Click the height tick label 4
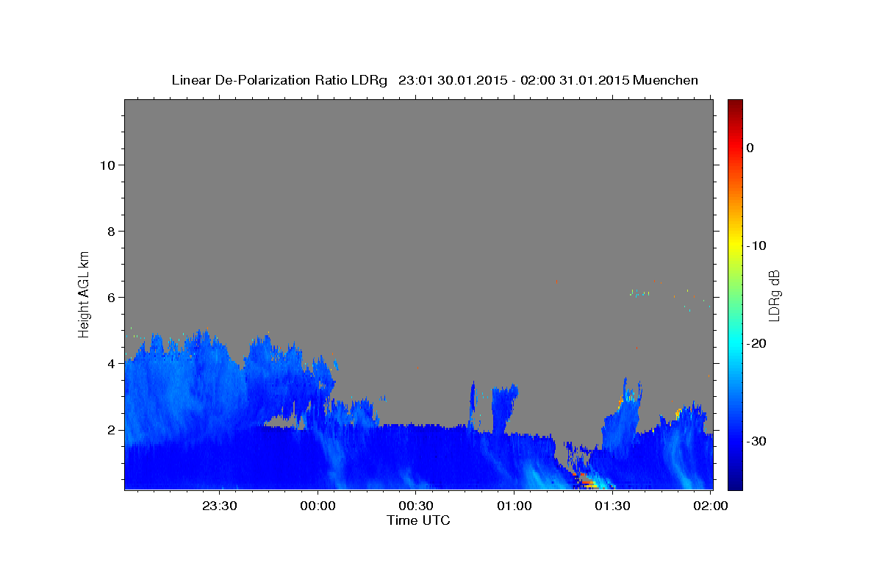882x588 pixels. [x=110, y=363]
